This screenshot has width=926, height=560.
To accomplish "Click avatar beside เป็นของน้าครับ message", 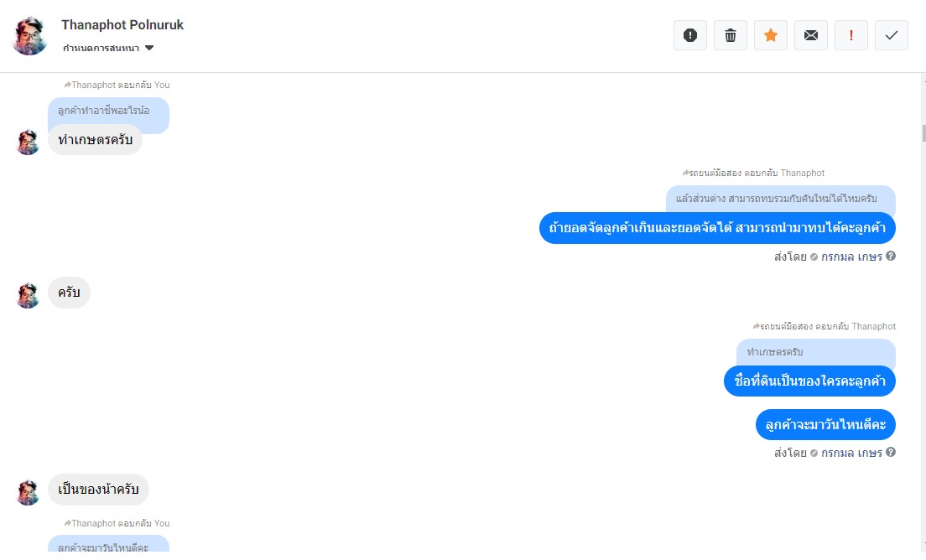I will tap(28, 491).
